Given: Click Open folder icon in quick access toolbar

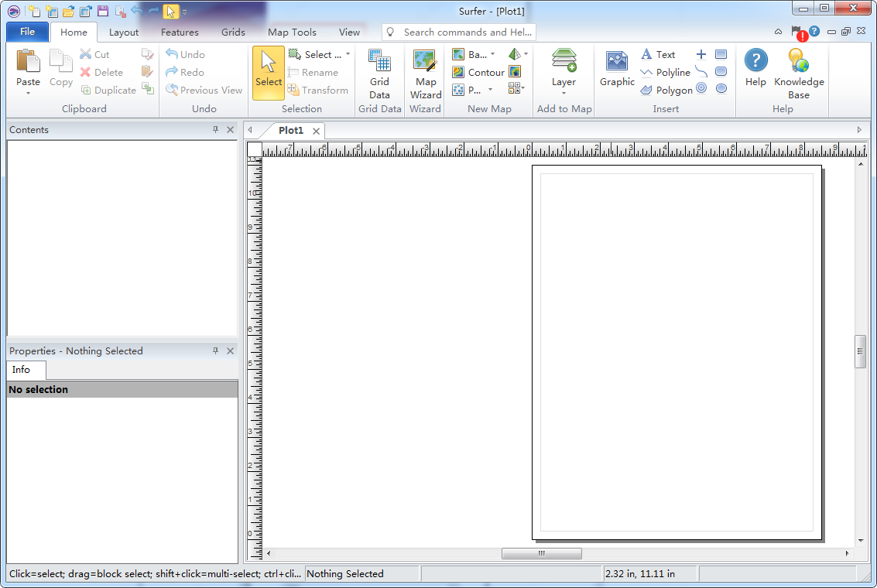Looking at the screenshot, I should 69,11.
